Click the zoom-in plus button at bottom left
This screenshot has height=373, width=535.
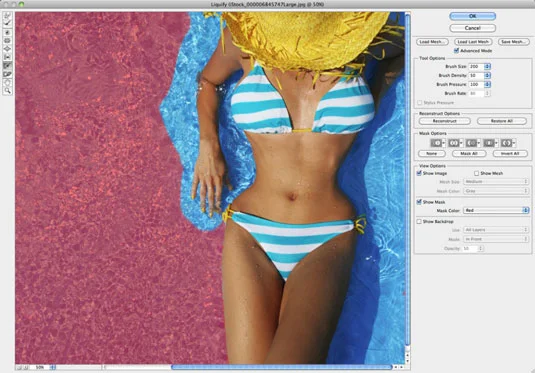point(25,368)
